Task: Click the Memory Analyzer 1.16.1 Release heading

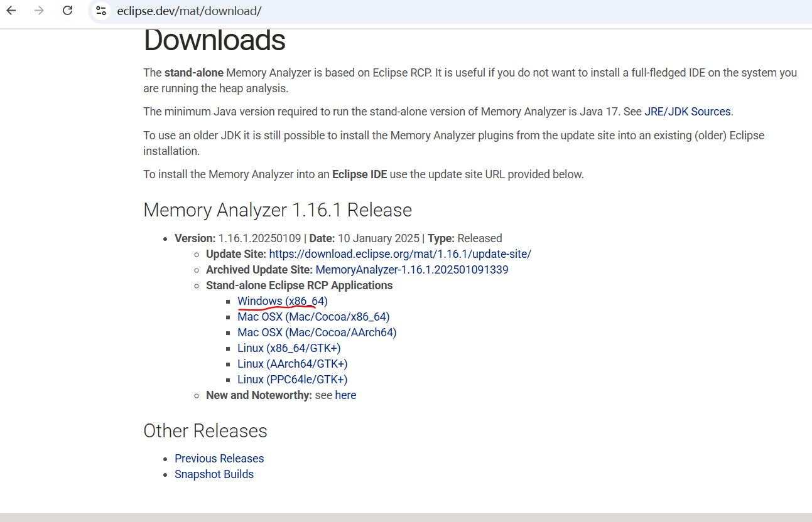Action: tap(278, 210)
